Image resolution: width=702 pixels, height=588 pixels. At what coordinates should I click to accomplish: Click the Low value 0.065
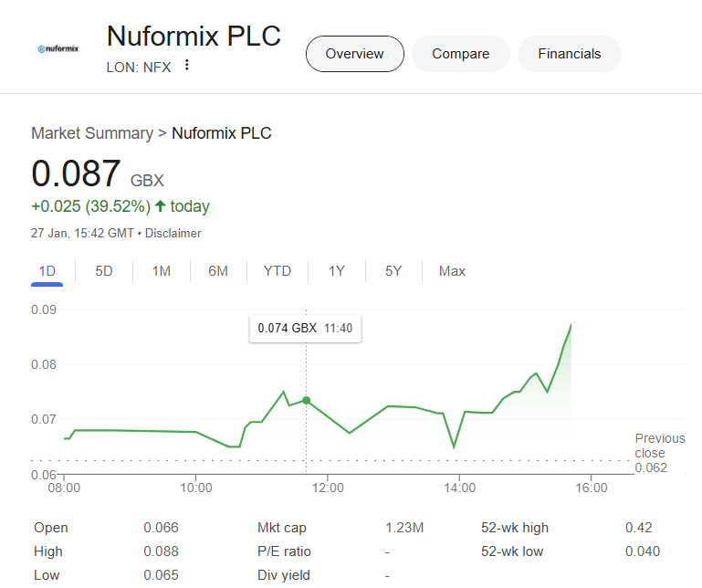point(162,575)
